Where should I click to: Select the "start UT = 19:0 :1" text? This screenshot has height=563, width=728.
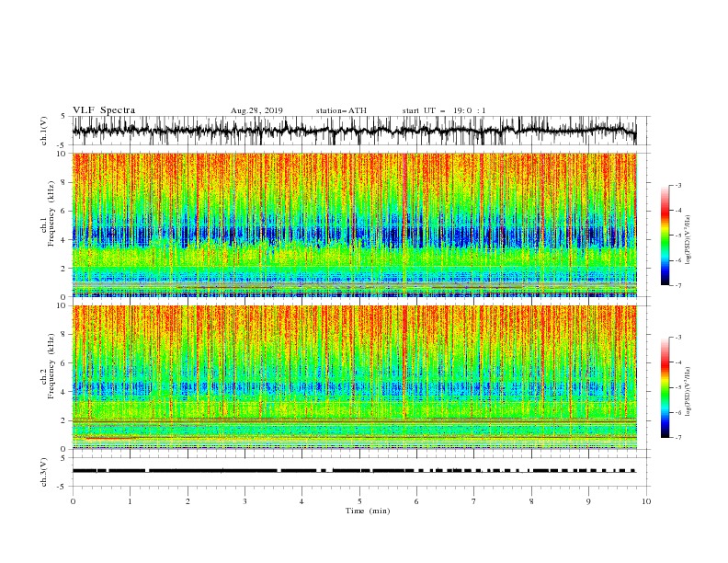coord(444,110)
